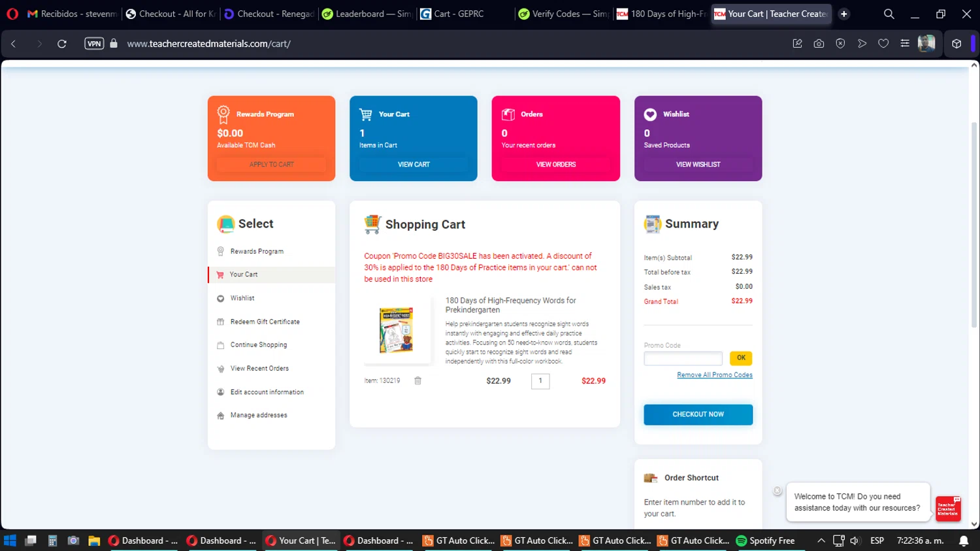Switch to Checkout - Renegade tab
The width and height of the screenshot is (980, 551).
[269, 14]
